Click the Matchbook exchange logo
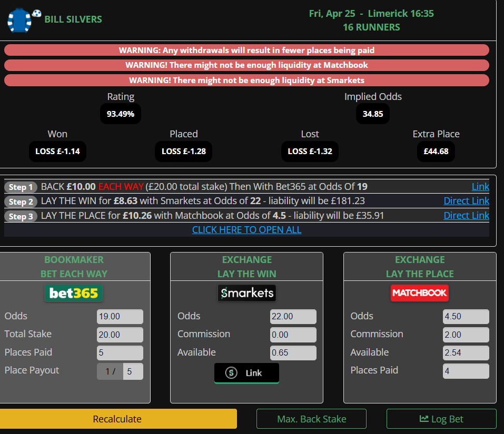 (419, 293)
